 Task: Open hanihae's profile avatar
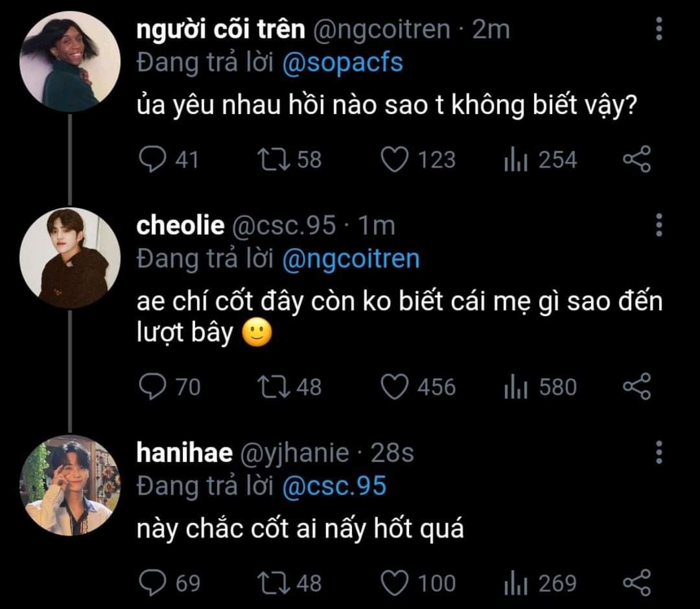tap(70, 485)
